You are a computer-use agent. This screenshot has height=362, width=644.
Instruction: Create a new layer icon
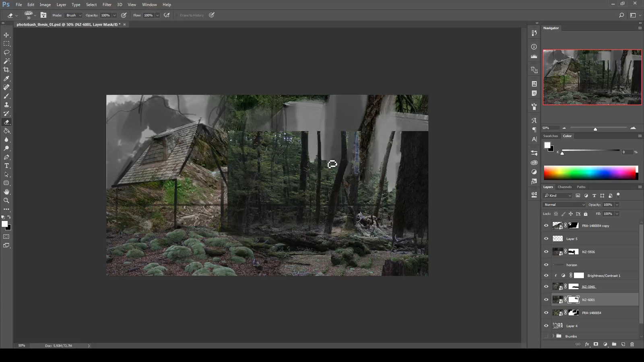(x=623, y=344)
